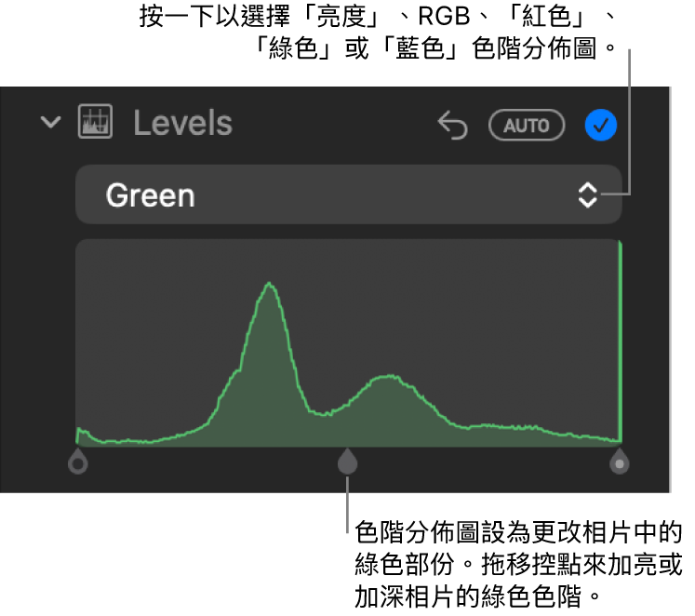Select the midtones handle below histogram
Screen dimensions: 695x616
pos(348,462)
